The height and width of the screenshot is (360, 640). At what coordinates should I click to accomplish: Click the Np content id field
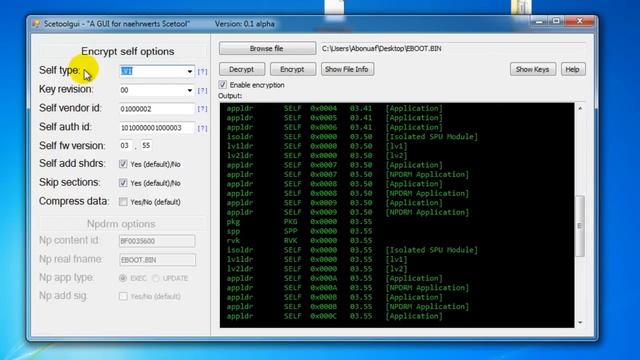point(157,241)
